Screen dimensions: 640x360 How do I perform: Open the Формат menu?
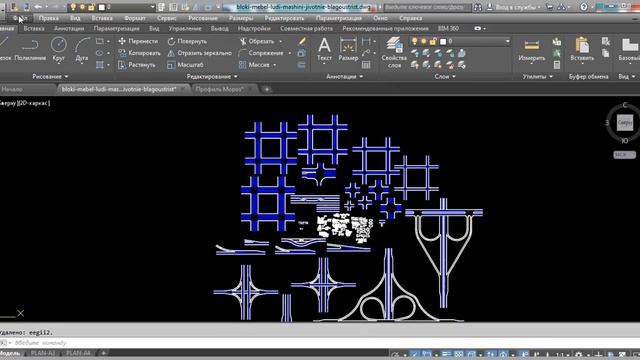(x=135, y=18)
